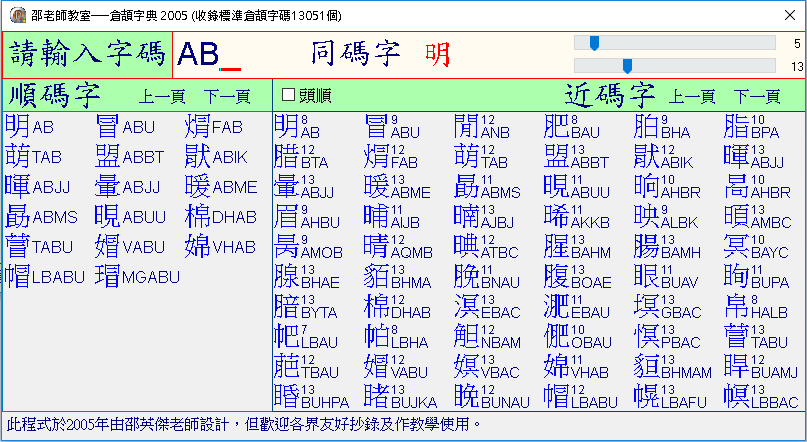Go to 上一頁 in the 近碼字 panel

[x=692, y=96]
